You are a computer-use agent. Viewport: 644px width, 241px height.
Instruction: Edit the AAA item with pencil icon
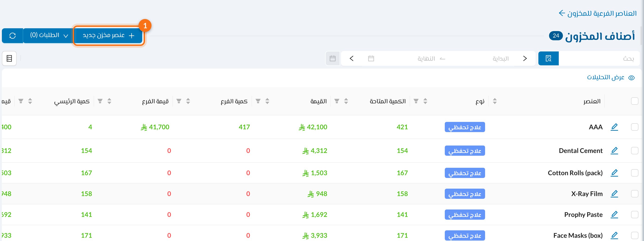click(x=614, y=127)
